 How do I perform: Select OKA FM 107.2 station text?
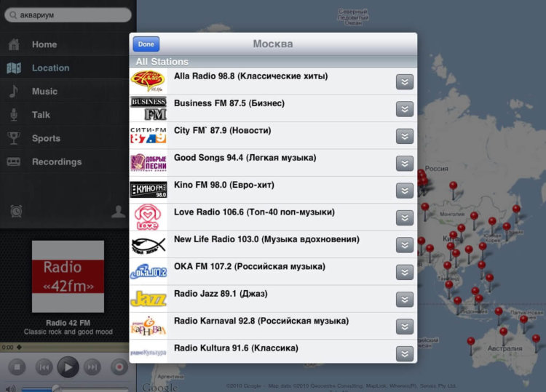[250, 266]
